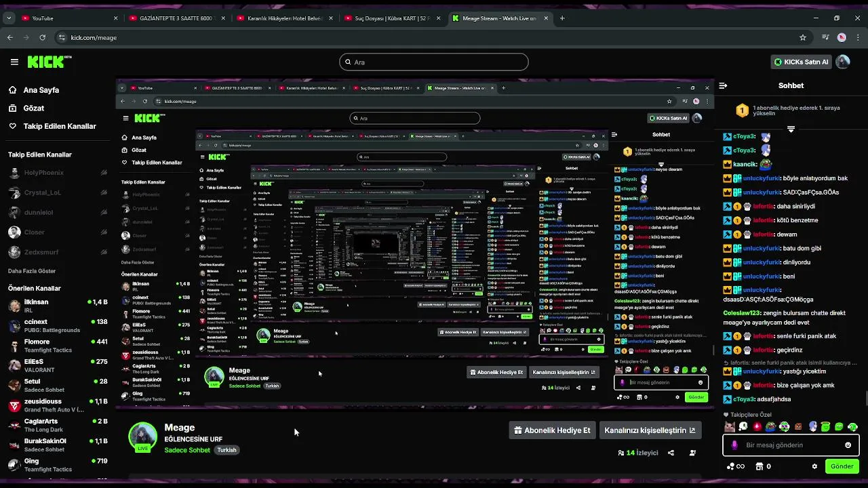This screenshot has width=868, height=488.
Task: Insert the cat emote from main Takipçilere Özel row
Action: click(x=730, y=426)
